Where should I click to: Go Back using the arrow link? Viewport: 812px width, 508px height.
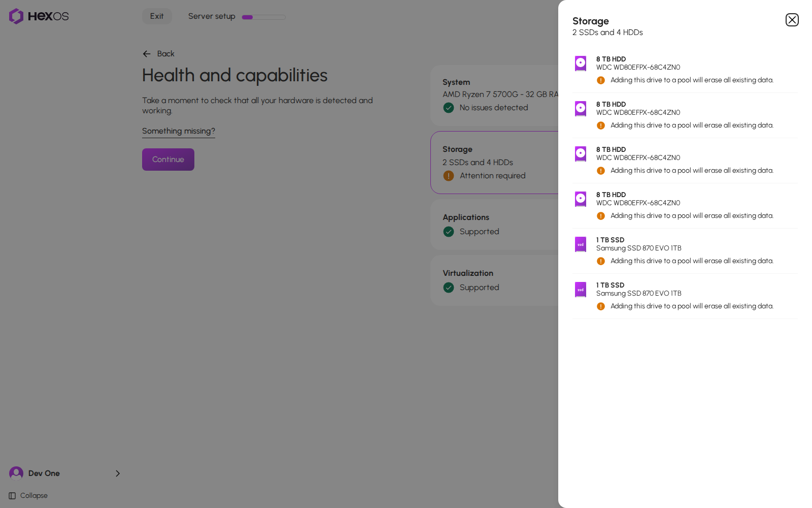coord(158,54)
